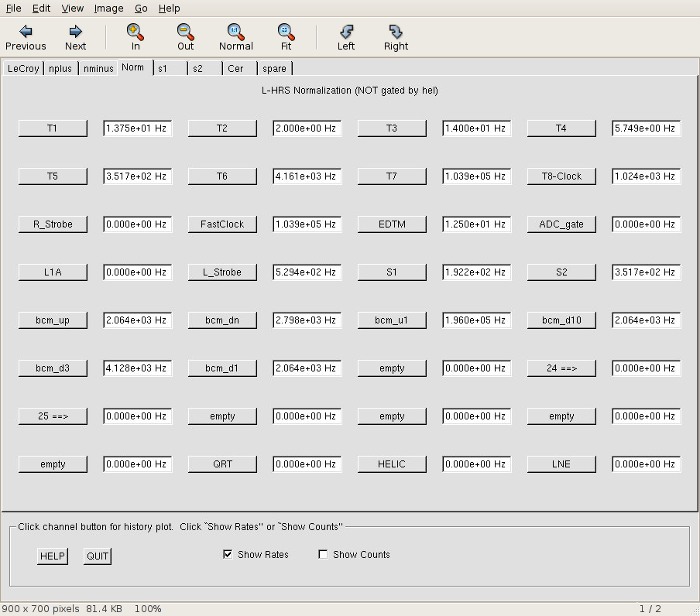Viewport: 700px width, 616px height.
Task: Click the S2 channel button
Action: click(x=561, y=272)
